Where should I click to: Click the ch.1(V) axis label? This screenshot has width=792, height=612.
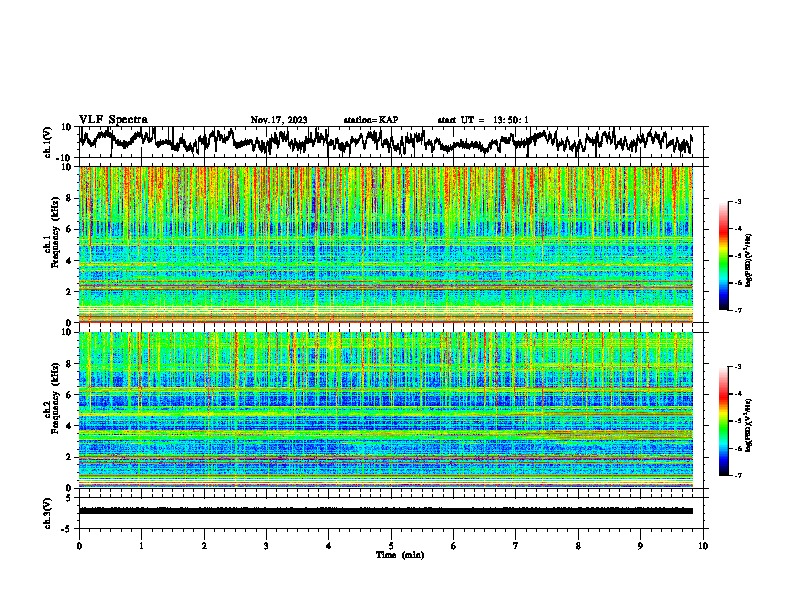(x=47, y=142)
